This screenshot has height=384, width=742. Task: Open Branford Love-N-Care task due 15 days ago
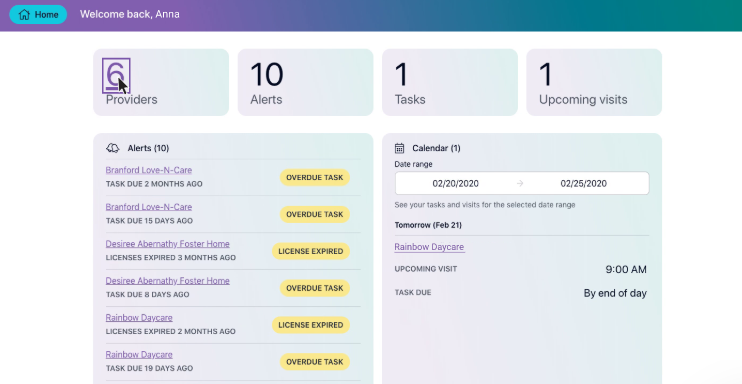149,207
